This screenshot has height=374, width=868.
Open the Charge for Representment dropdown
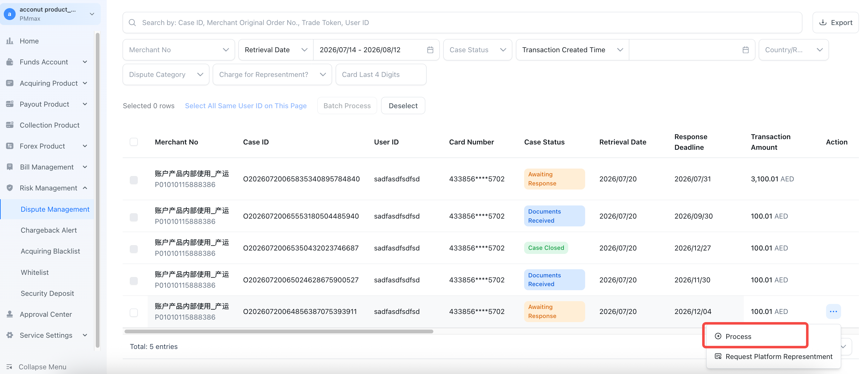click(x=272, y=74)
